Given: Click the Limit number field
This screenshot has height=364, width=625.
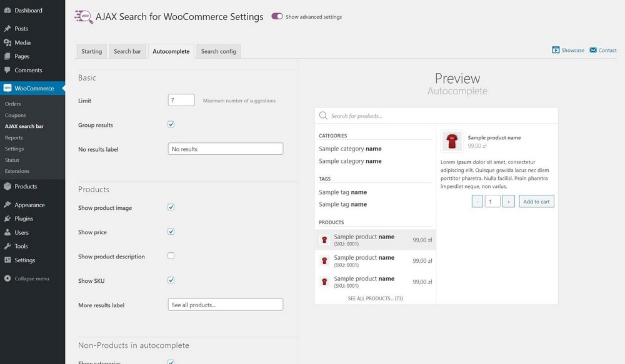Looking at the screenshot, I should 181,100.
